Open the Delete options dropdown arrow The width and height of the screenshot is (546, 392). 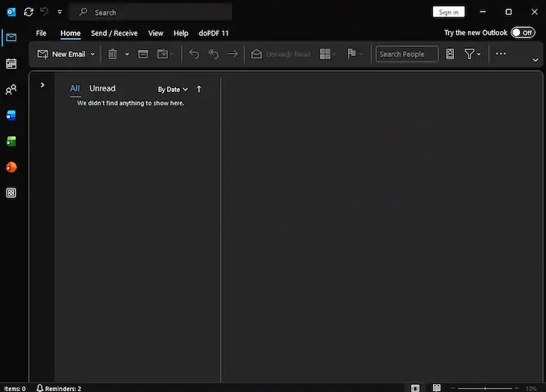(127, 55)
